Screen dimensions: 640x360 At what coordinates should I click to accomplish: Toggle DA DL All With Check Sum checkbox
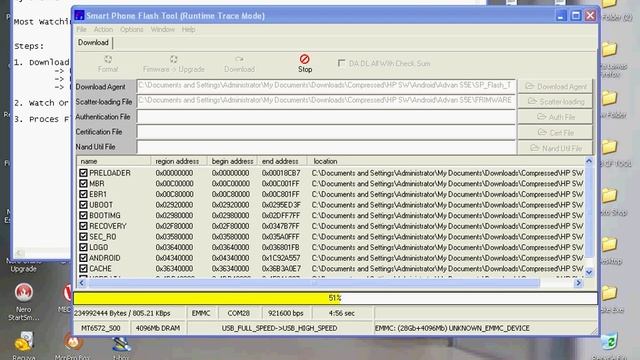pyautogui.click(x=342, y=63)
